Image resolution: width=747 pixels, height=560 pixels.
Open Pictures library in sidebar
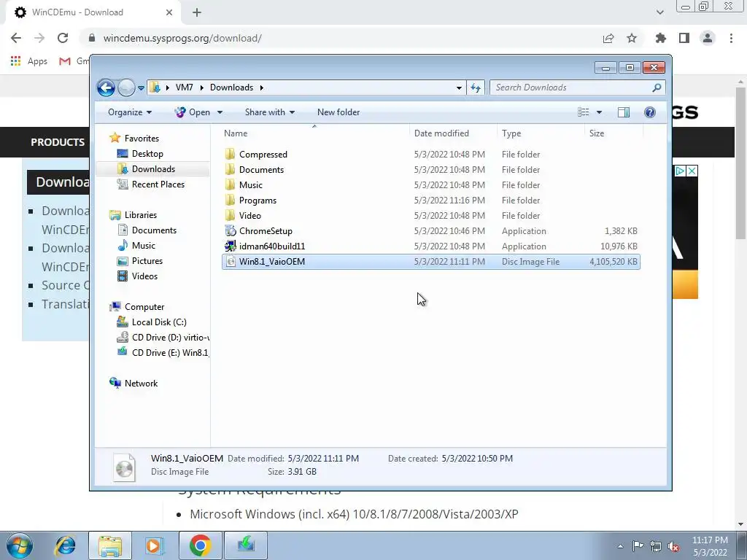(147, 261)
